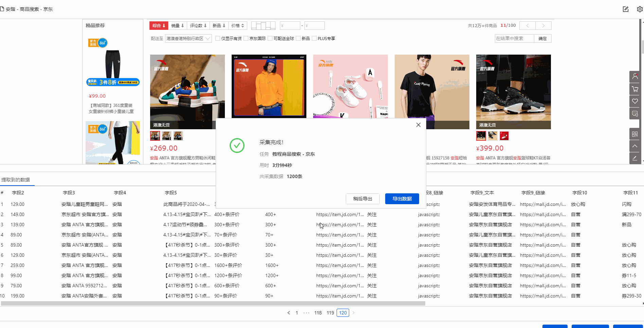Select third color thumbnail under ¥269.00 shoe

tap(178, 136)
